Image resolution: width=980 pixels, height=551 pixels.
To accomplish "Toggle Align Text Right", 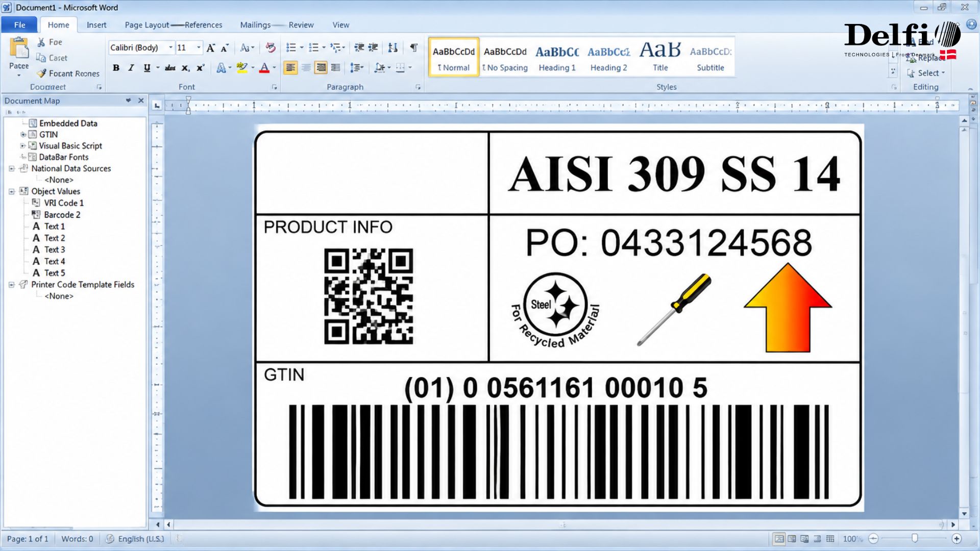I will point(321,67).
